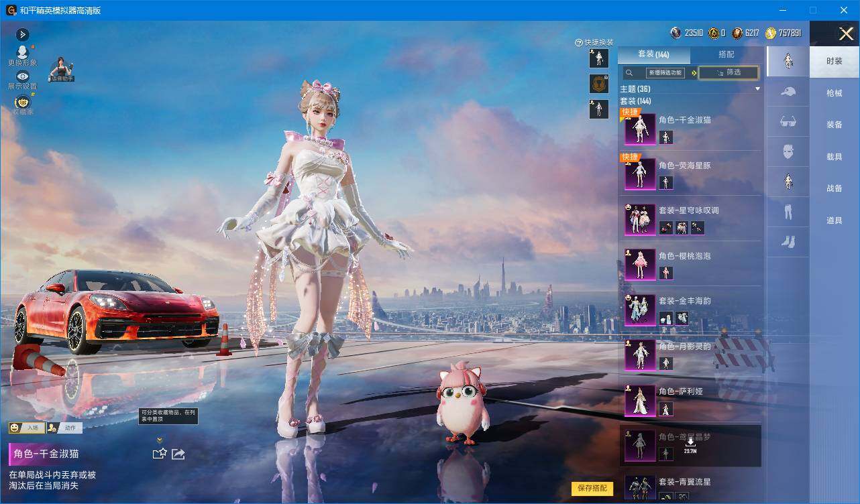Open 展示设置 eye icon

coord(22,76)
